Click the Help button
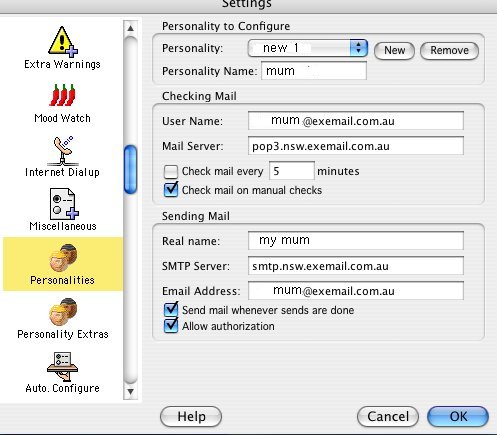 pos(191,417)
